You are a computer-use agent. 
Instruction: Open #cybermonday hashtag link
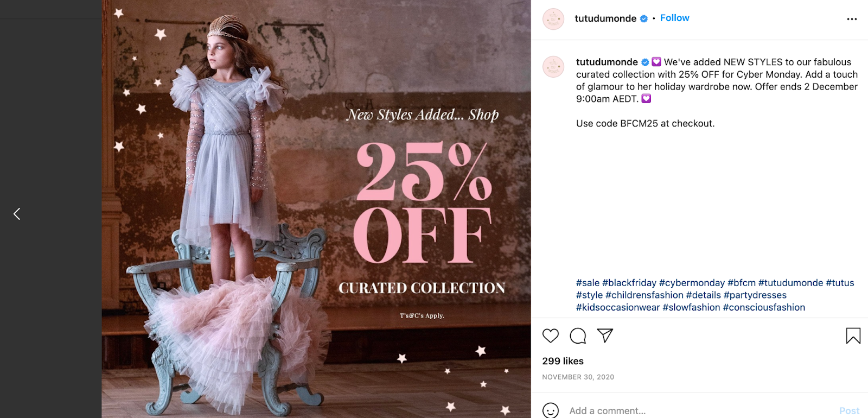coord(692,283)
